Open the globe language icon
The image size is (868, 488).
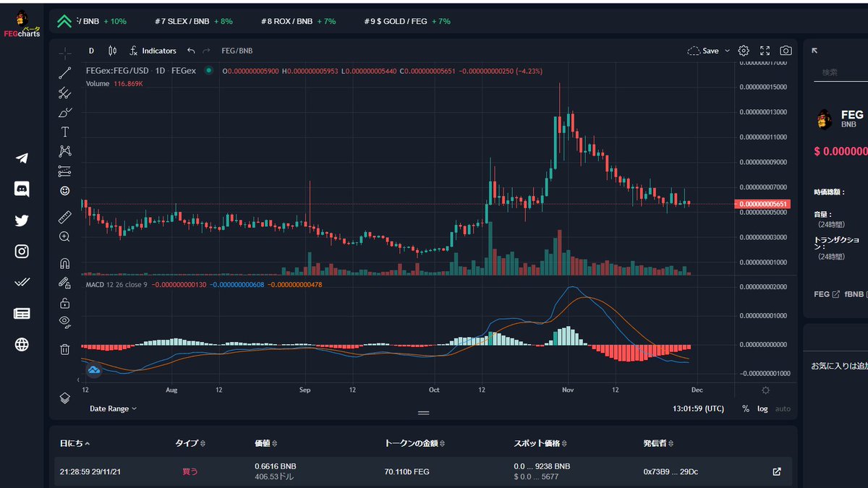point(22,345)
